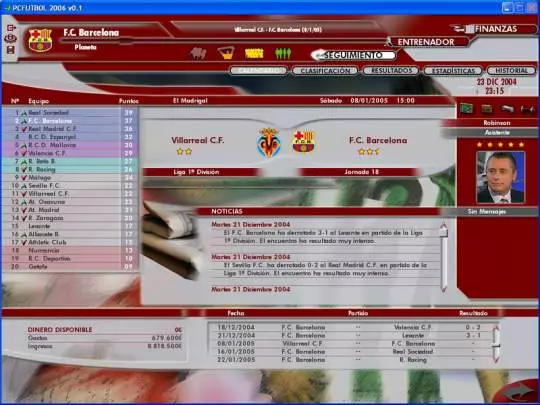This screenshot has width=540, height=405.
Task: Open the SEGUIMIENTO section
Action: click(x=354, y=55)
